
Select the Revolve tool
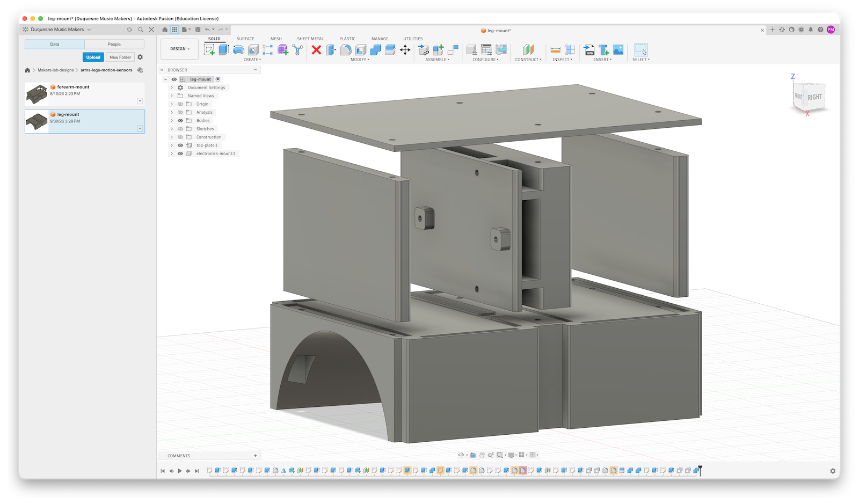point(238,50)
